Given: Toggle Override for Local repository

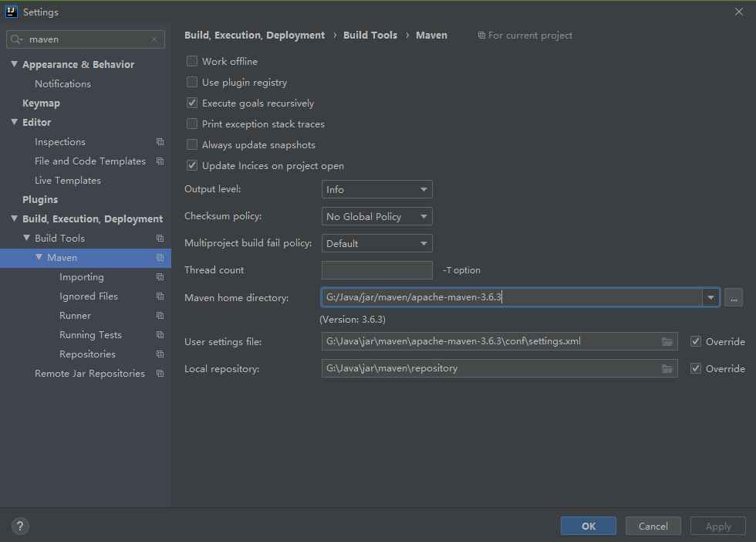Looking at the screenshot, I should (x=696, y=369).
